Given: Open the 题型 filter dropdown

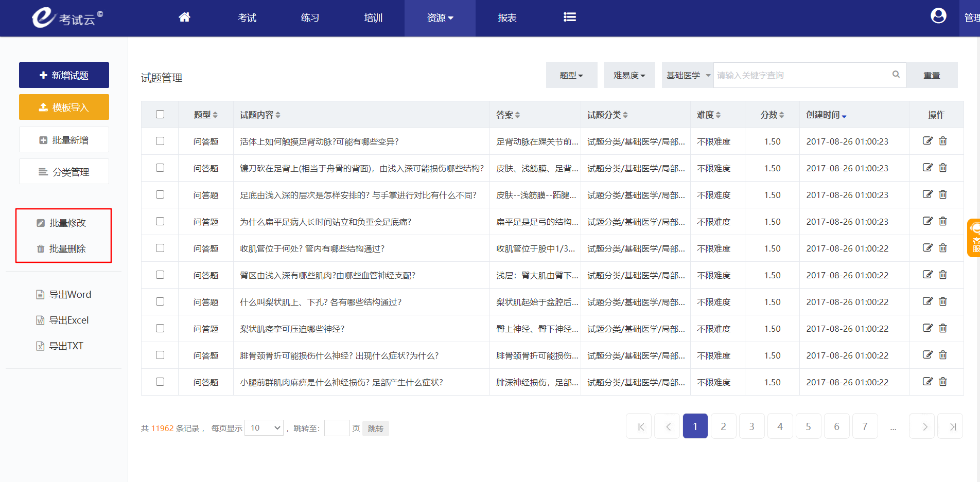Looking at the screenshot, I should click(x=571, y=75).
